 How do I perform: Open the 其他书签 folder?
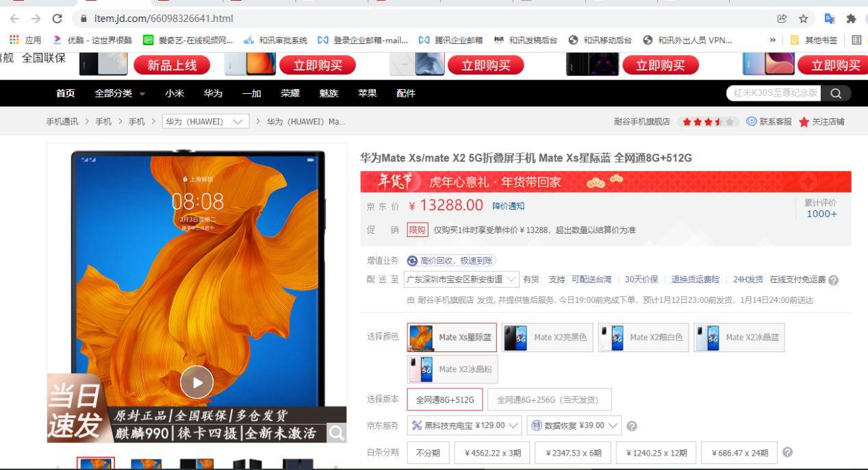[x=814, y=40]
